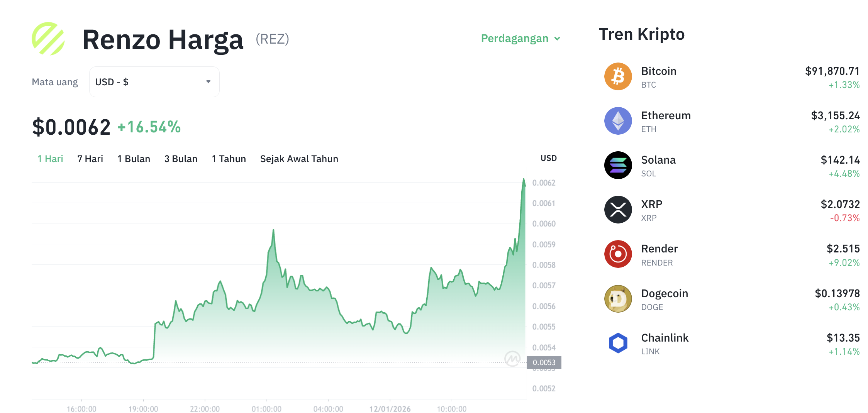The width and height of the screenshot is (868, 413).
Task: Click the Renzo project logo
Action: pyautogui.click(x=49, y=39)
